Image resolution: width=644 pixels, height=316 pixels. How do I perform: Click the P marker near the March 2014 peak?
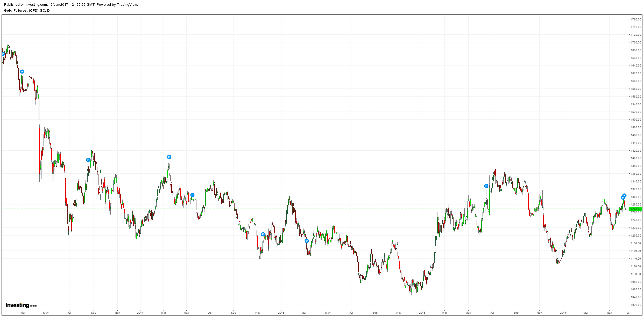click(169, 157)
